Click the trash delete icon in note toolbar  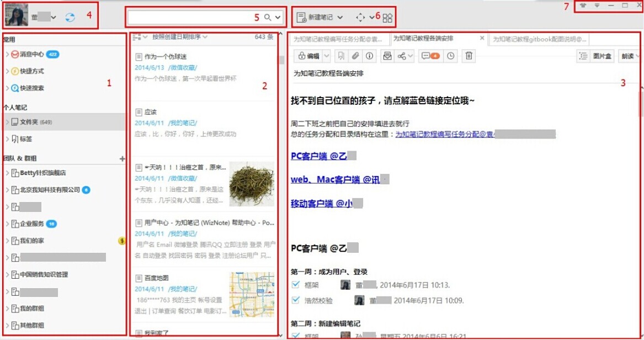click(x=469, y=56)
